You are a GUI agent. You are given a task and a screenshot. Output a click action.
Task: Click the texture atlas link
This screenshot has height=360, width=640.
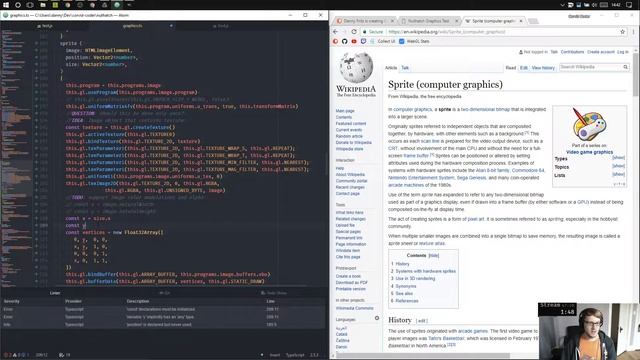click(x=432, y=243)
